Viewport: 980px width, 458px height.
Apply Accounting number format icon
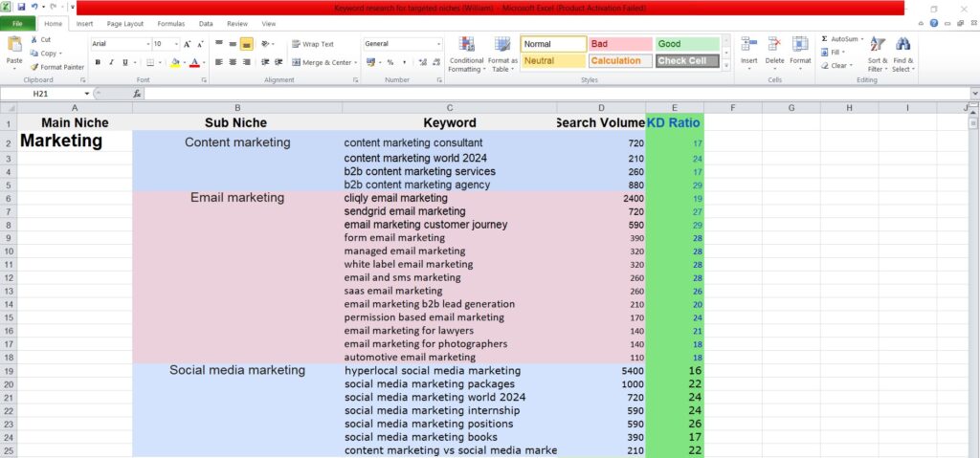(372, 62)
